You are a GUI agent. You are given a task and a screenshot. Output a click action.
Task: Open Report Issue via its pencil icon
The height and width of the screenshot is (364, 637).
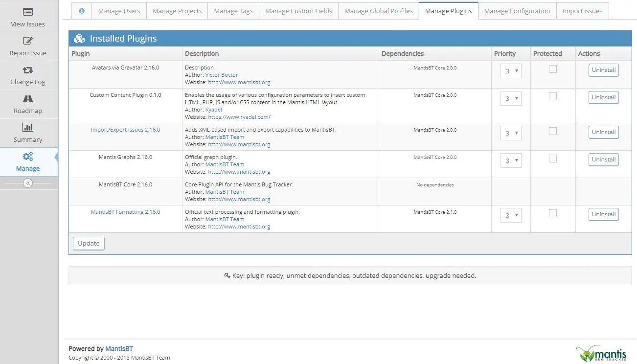[x=27, y=42]
